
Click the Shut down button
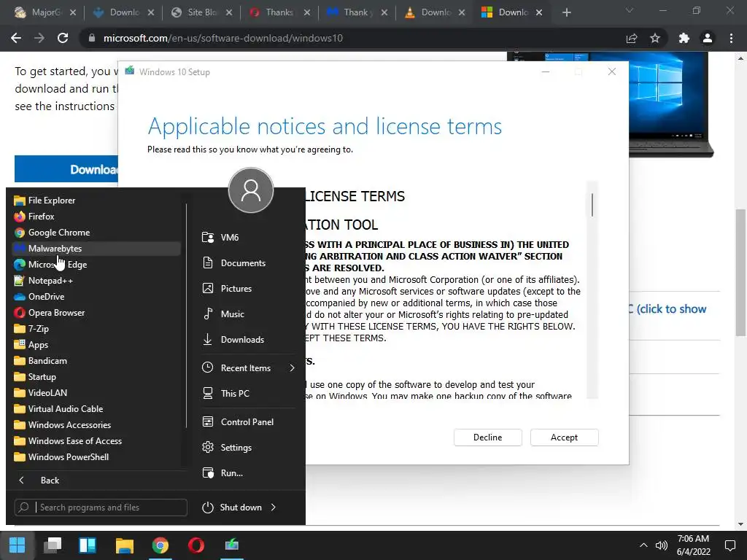click(232, 507)
